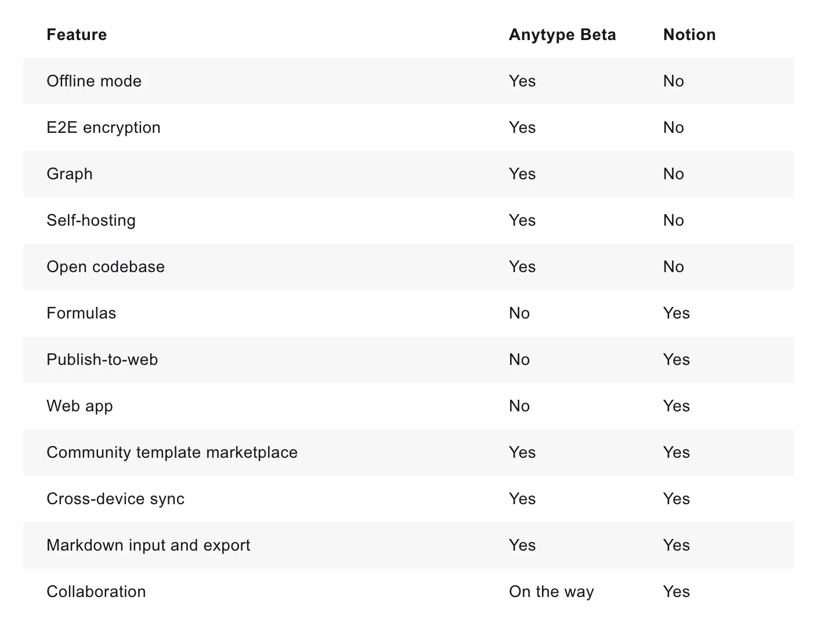This screenshot has width=817, height=644.
Task: Select Markdown input and export text
Action: click(x=149, y=545)
